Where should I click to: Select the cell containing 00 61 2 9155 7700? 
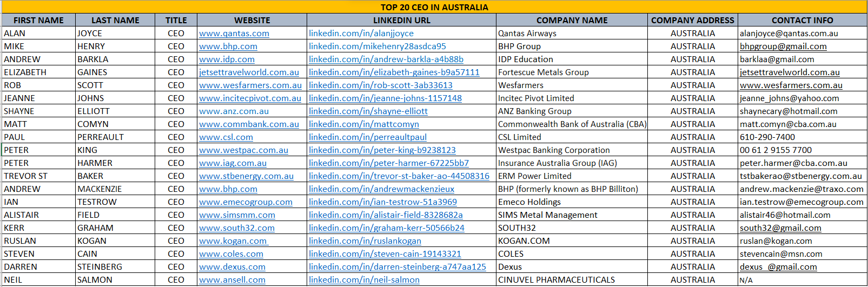click(x=803, y=150)
